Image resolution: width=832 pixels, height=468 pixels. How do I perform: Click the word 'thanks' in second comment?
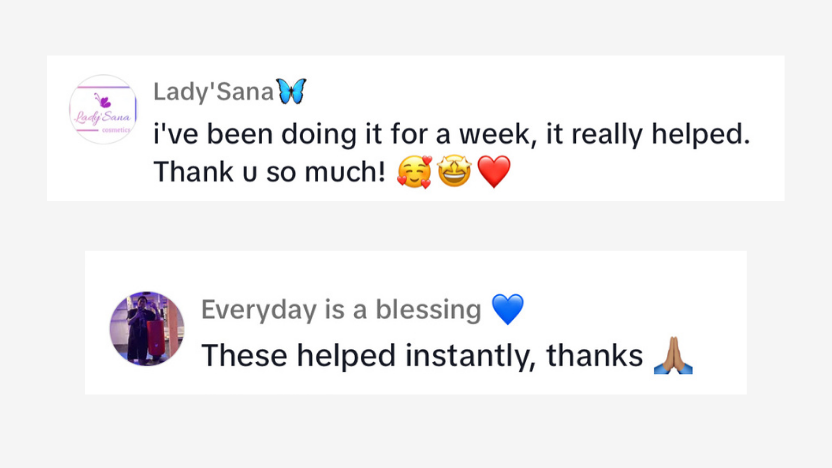pos(595,356)
